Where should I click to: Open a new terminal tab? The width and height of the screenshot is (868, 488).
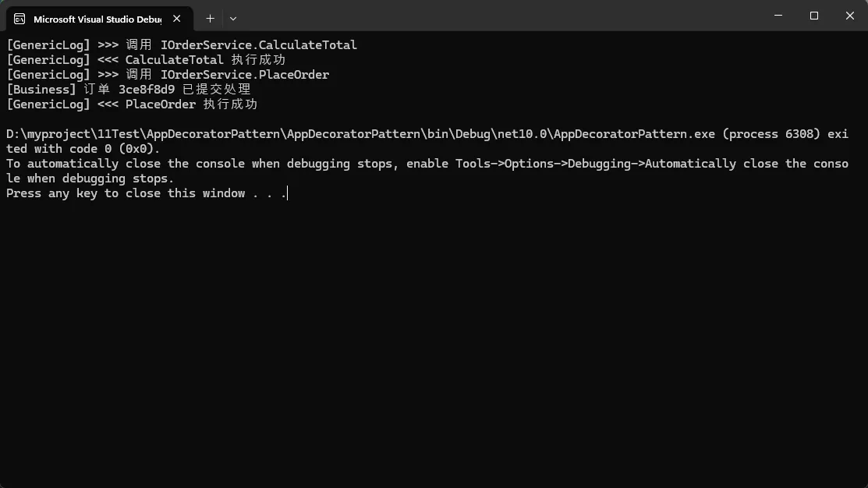(x=210, y=18)
